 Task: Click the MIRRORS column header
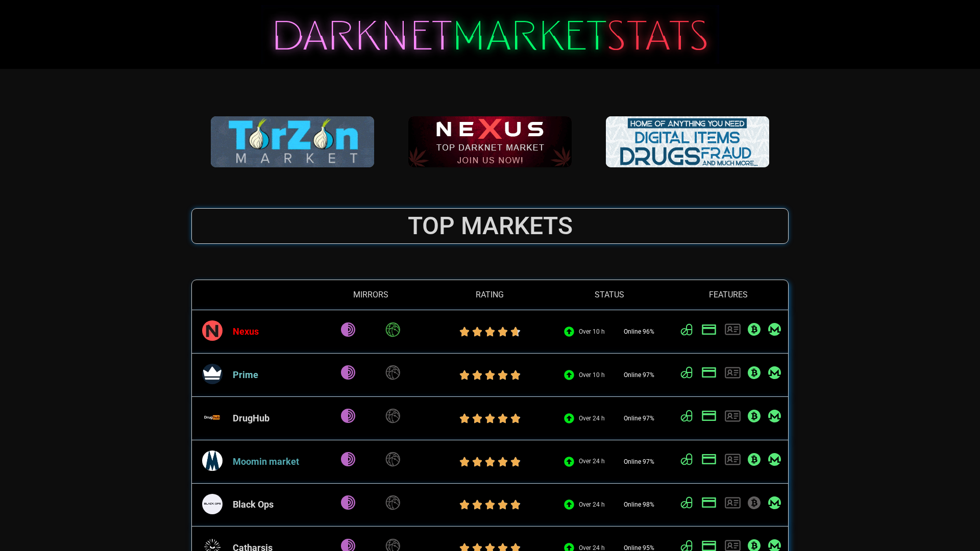tap(371, 295)
